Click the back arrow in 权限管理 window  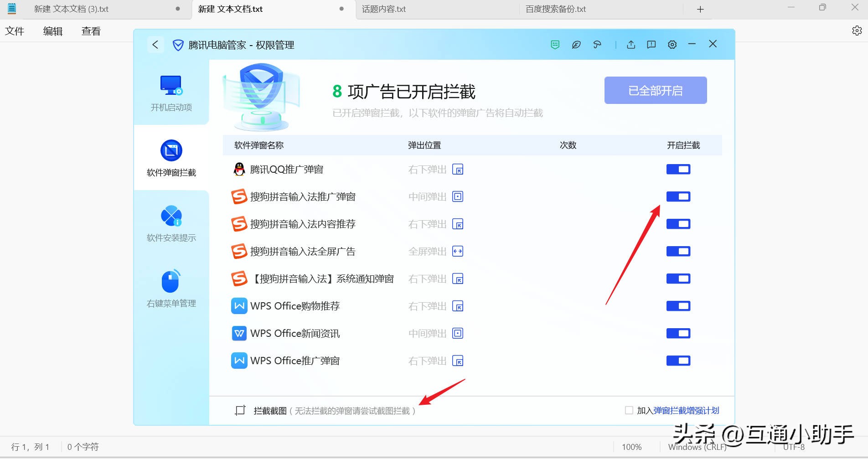tap(155, 45)
